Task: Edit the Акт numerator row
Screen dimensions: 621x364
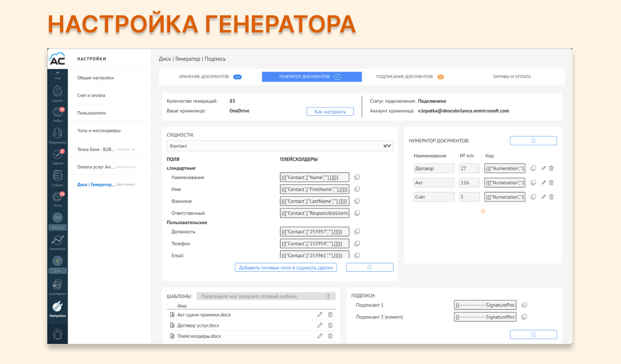Action: 544,183
